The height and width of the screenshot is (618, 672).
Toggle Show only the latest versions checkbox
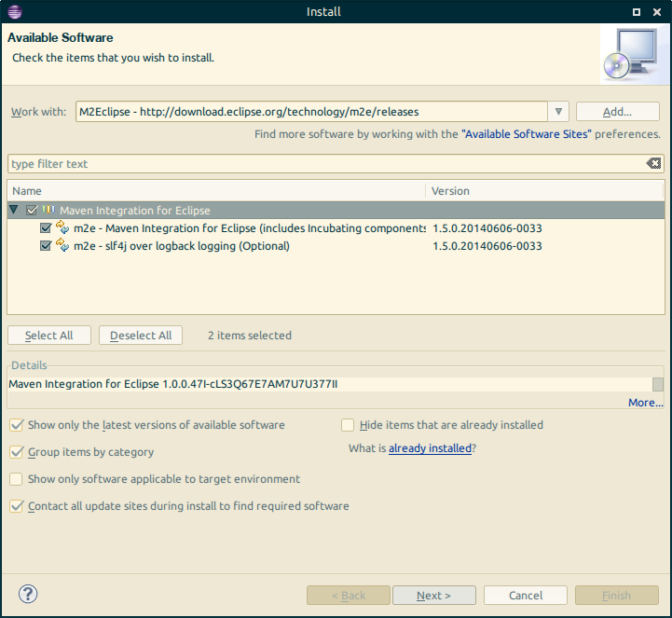[x=16, y=425]
